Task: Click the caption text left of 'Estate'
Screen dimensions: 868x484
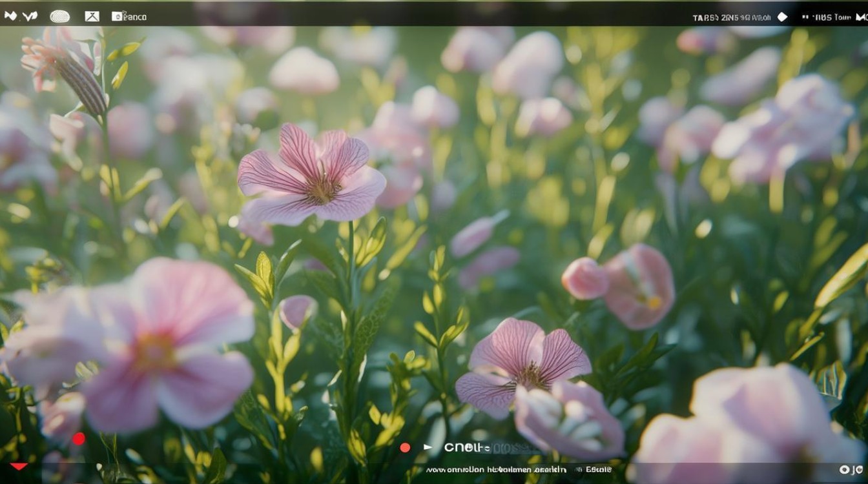Action: pos(496,470)
